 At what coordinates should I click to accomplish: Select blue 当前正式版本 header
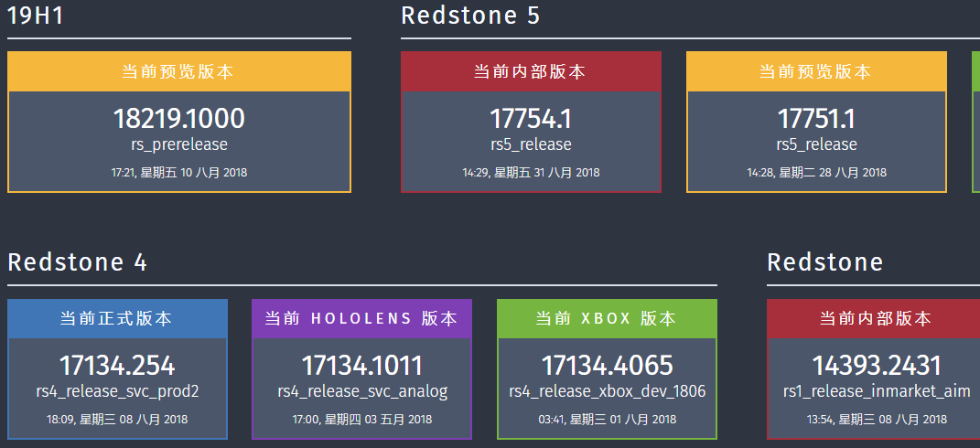point(117,319)
